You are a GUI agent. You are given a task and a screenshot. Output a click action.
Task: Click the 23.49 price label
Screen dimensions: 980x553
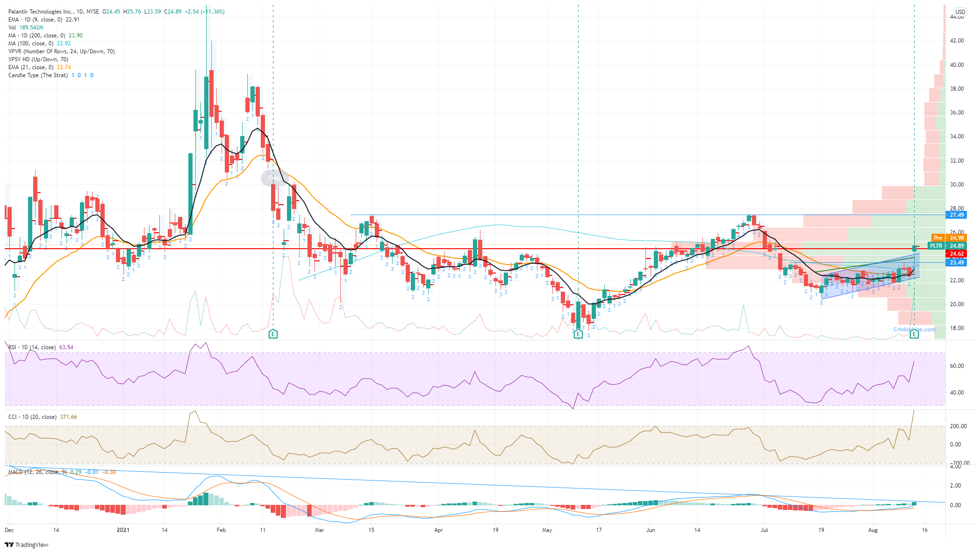point(957,263)
